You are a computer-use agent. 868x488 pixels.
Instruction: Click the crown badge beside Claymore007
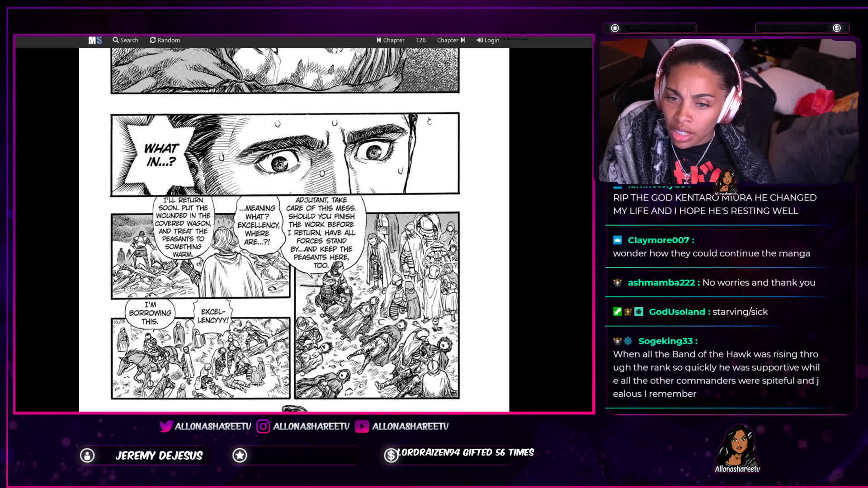pos(618,240)
